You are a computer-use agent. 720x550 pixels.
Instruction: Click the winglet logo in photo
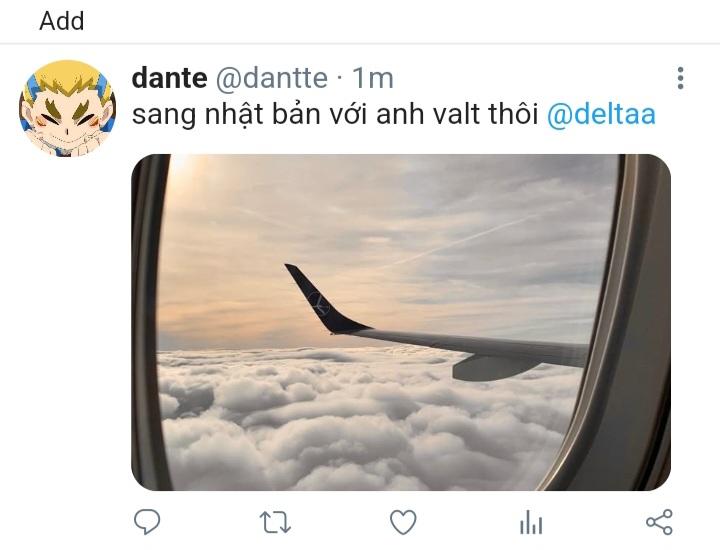click(x=319, y=302)
